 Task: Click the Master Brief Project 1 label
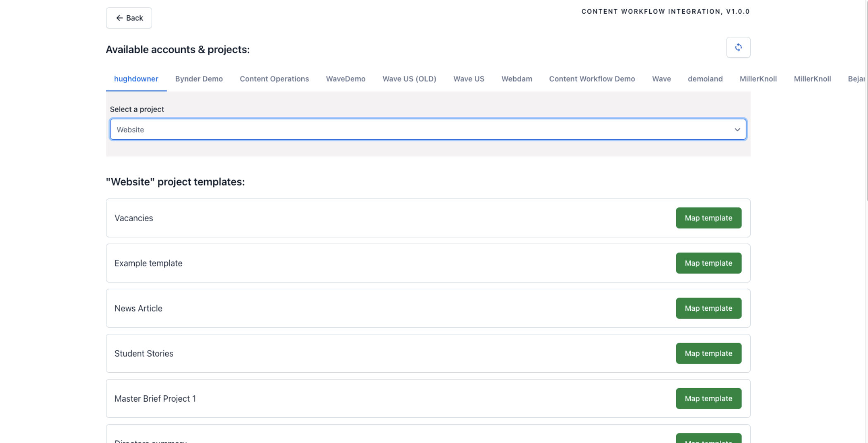(155, 398)
